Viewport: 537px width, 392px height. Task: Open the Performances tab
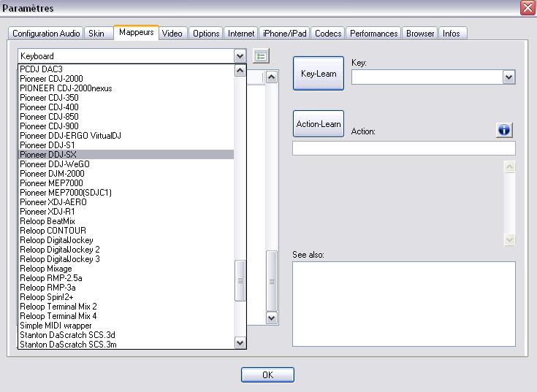click(x=373, y=34)
